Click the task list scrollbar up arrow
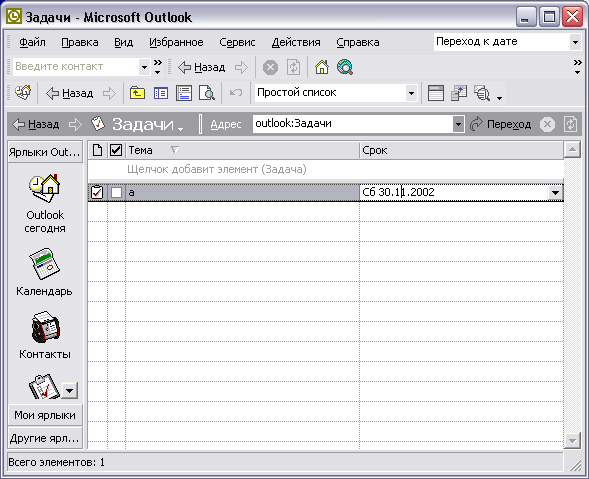The height and width of the screenshot is (479, 589). (572, 150)
